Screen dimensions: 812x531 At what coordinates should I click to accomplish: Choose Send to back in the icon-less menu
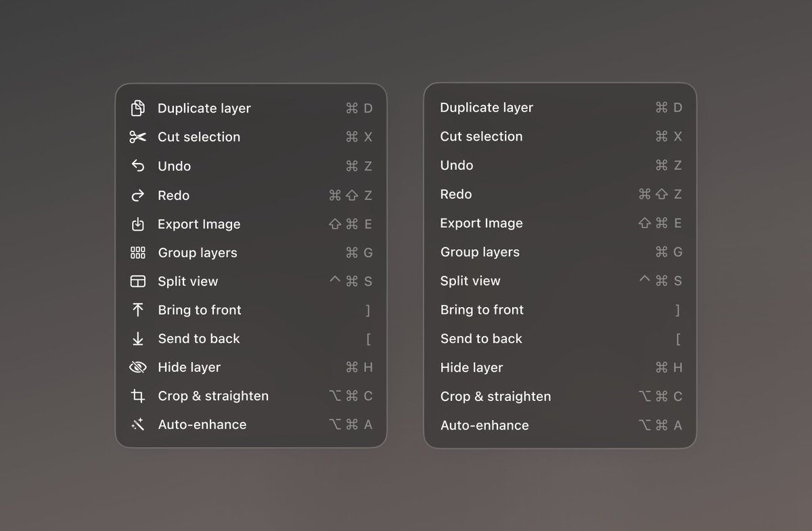tap(560, 339)
